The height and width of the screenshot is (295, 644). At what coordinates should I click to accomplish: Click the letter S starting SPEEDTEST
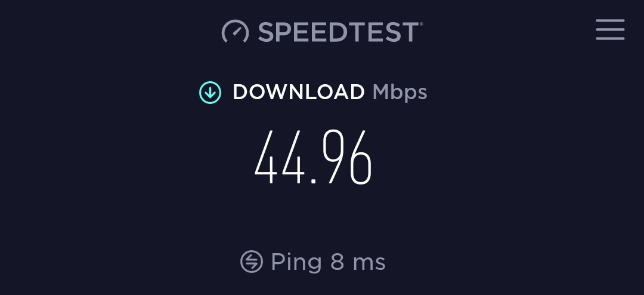pos(266,32)
